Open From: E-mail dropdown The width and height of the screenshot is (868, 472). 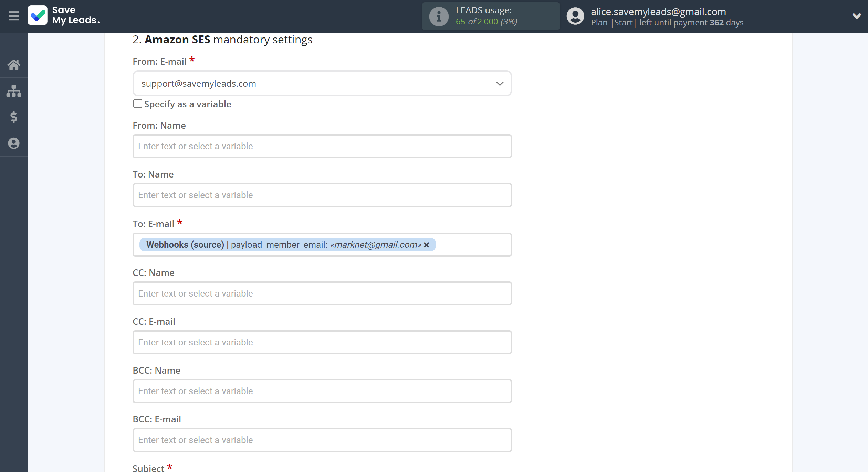(322, 83)
